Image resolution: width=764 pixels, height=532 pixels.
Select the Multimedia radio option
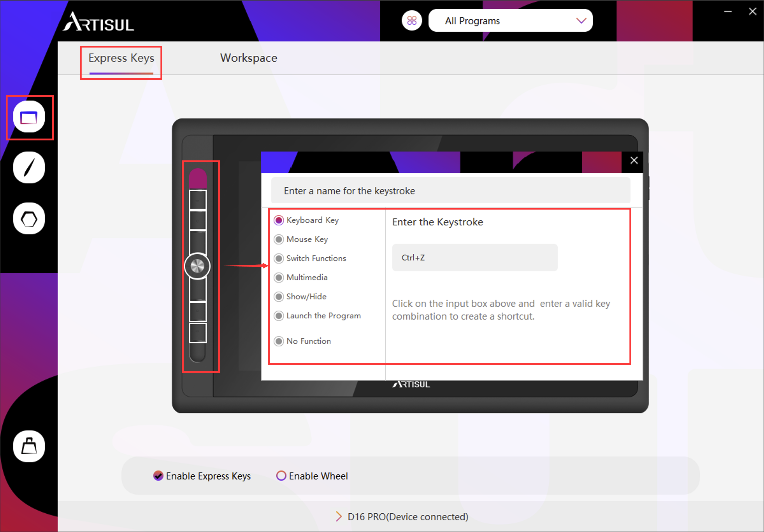(x=279, y=278)
